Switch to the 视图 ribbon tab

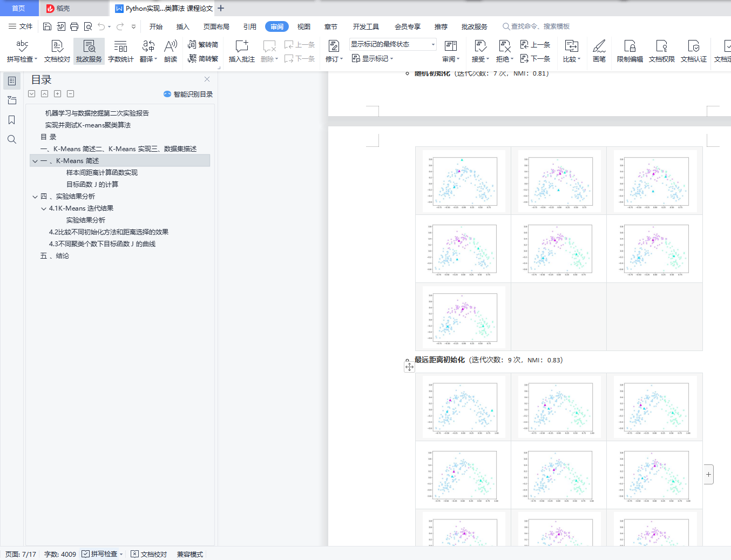304,26
